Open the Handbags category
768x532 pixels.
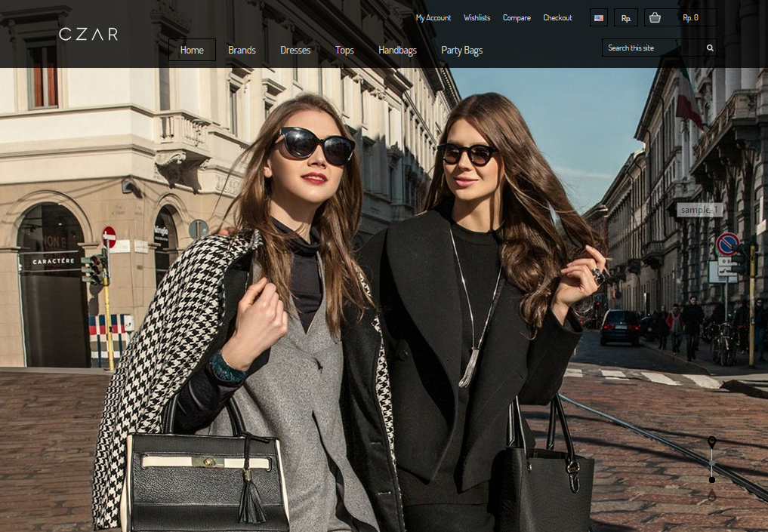coord(397,51)
